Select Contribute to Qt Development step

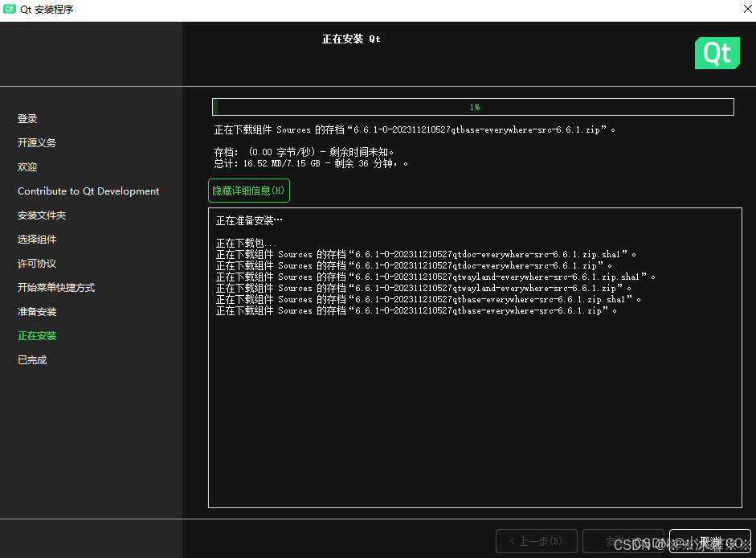pos(88,191)
